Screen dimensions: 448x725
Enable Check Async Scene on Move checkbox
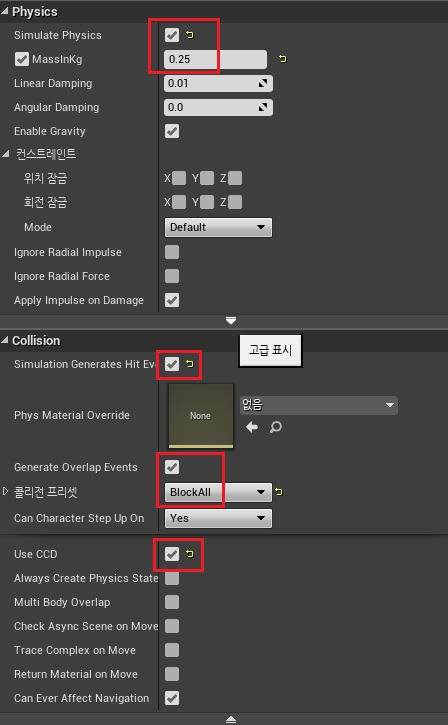[x=172, y=626]
